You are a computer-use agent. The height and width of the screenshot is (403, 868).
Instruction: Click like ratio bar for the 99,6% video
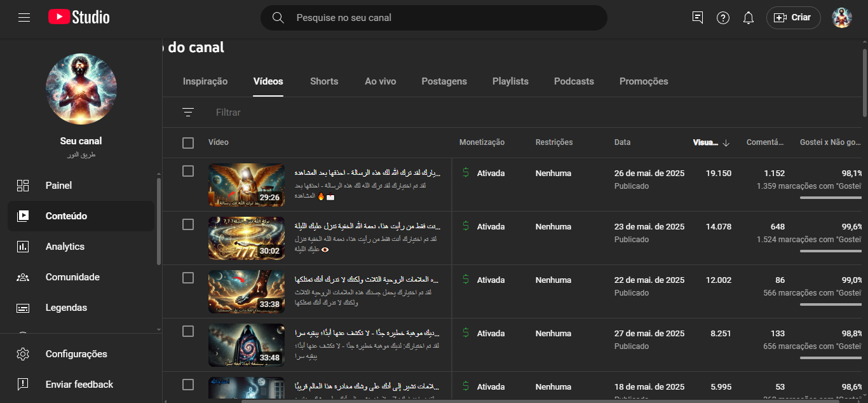point(831,251)
